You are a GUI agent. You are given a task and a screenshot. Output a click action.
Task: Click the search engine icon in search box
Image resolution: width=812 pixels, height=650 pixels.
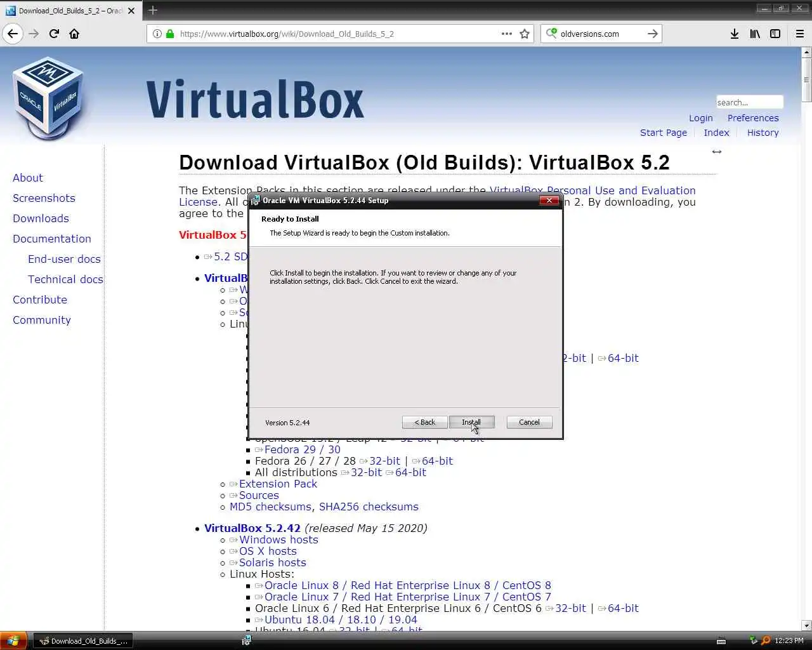pyautogui.click(x=551, y=34)
